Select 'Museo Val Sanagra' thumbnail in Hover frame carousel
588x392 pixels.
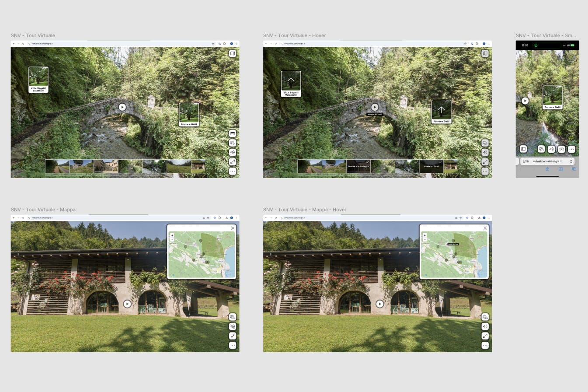point(358,166)
